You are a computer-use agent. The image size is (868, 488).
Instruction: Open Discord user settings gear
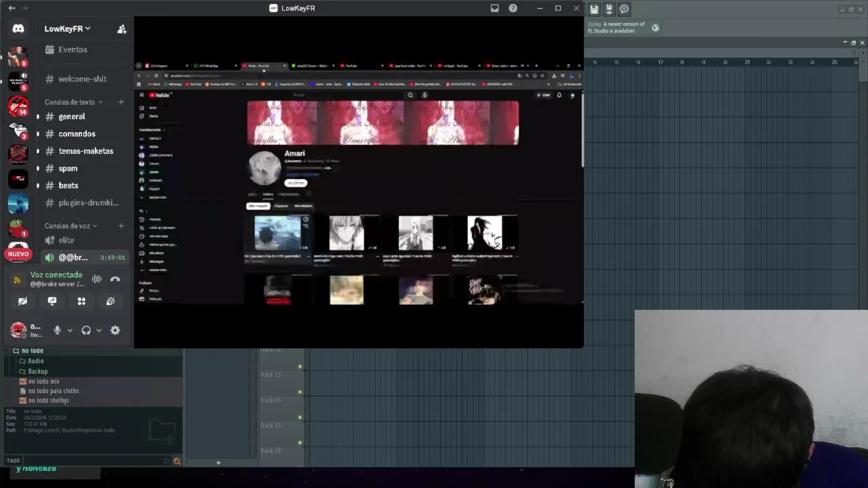click(x=115, y=330)
